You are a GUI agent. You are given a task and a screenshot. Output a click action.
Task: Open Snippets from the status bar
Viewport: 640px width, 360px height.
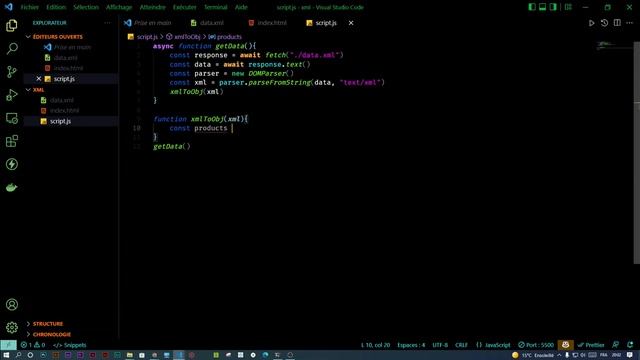point(70,345)
